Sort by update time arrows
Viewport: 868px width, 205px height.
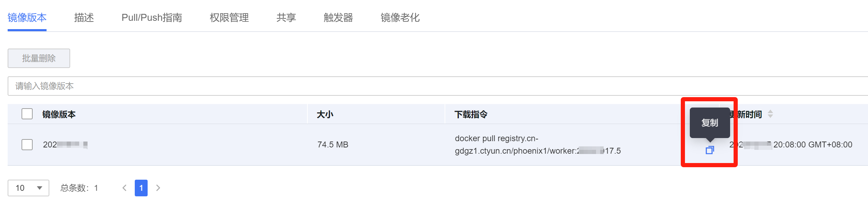click(x=770, y=114)
